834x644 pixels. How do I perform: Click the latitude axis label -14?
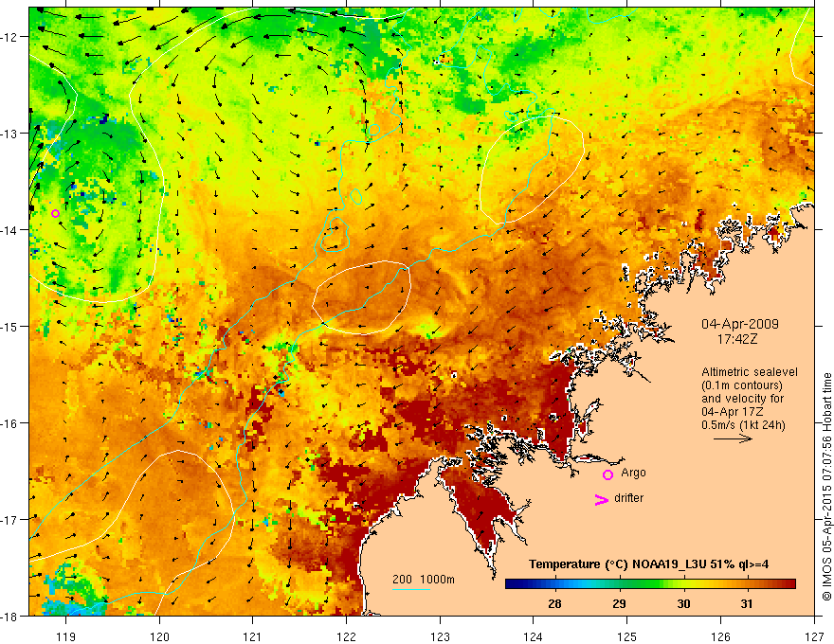tap(10, 230)
